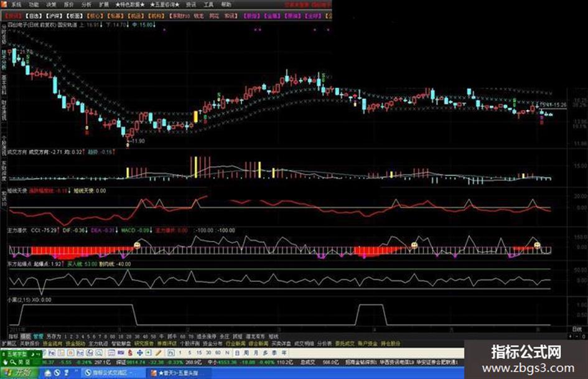This screenshot has width=588, height=379.
Task: Open the 扩展 menu
Action: click(x=104, y=4)
